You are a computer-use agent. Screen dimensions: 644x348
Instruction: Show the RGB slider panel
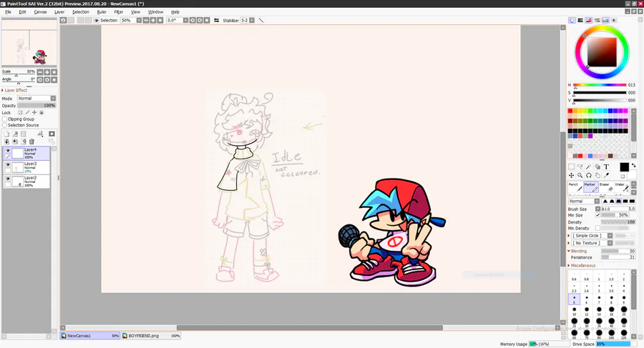click(x=580, y=20)
